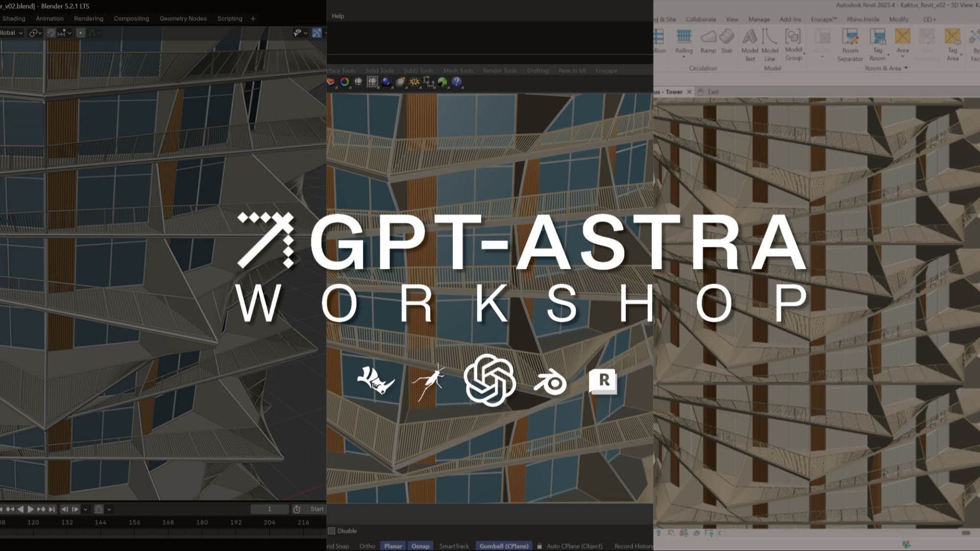Open Blender's Scripting workspace tab
Image resolution: width=980 pixels, height=551 pixels.
(x=230, y=18)
